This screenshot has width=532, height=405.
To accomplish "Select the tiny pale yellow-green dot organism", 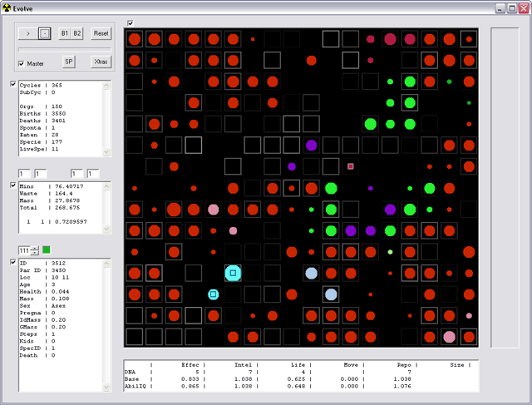I will coord(390,252).
